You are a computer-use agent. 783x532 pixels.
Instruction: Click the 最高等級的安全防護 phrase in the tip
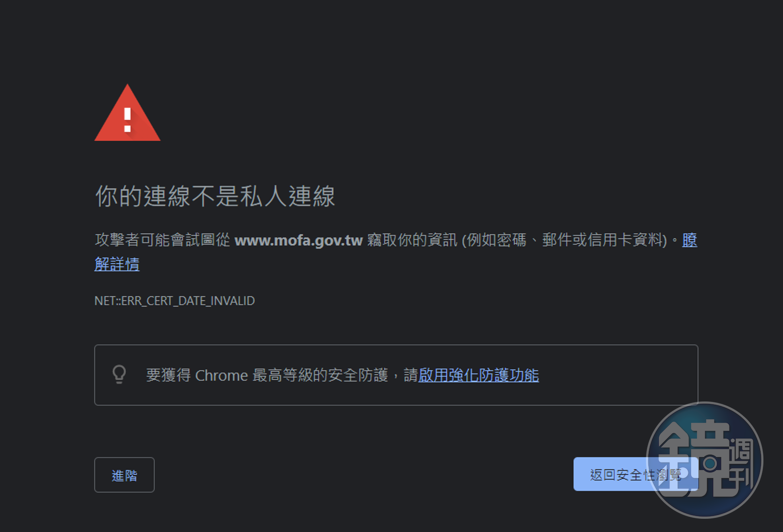[x=320, y=375]
